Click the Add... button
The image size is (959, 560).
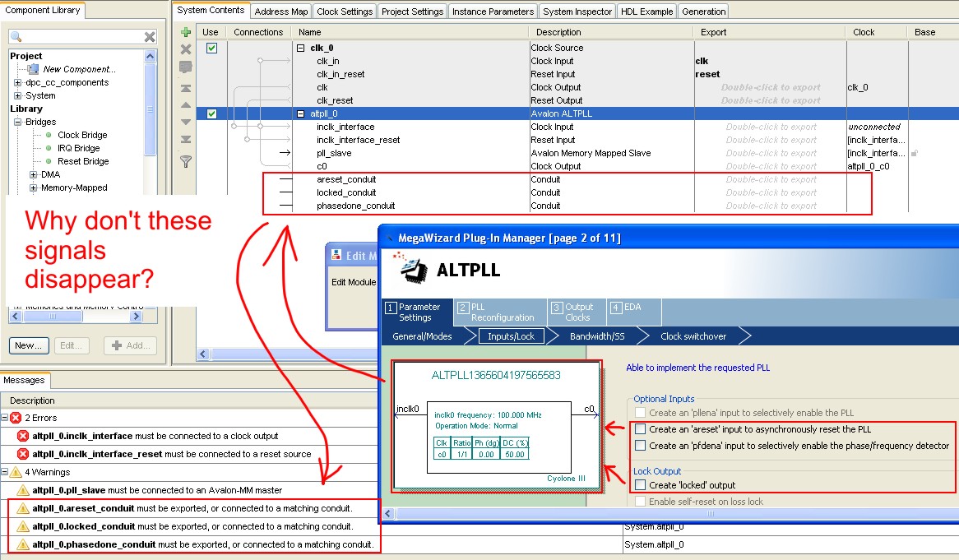pos(130,345)
